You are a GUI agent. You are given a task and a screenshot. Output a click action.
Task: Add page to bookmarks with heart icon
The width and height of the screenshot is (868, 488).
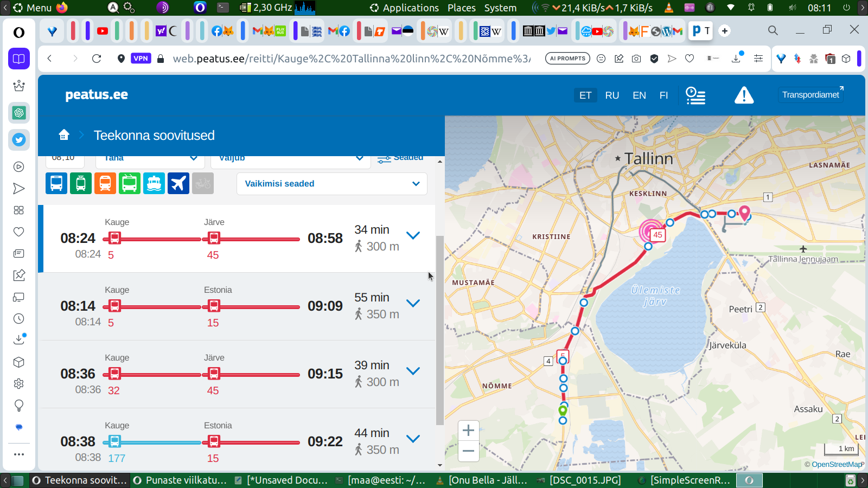point(690,59)
